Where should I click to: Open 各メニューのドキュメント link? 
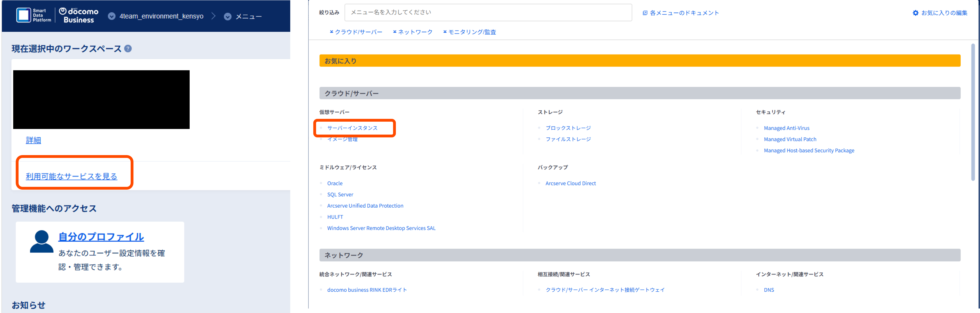[684, 13]
